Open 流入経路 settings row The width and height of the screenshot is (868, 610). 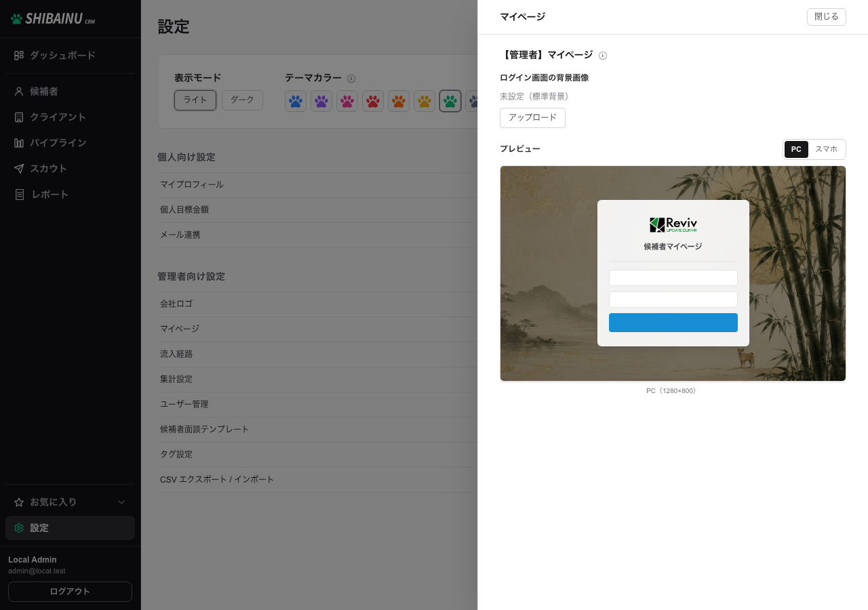[317, 354]
